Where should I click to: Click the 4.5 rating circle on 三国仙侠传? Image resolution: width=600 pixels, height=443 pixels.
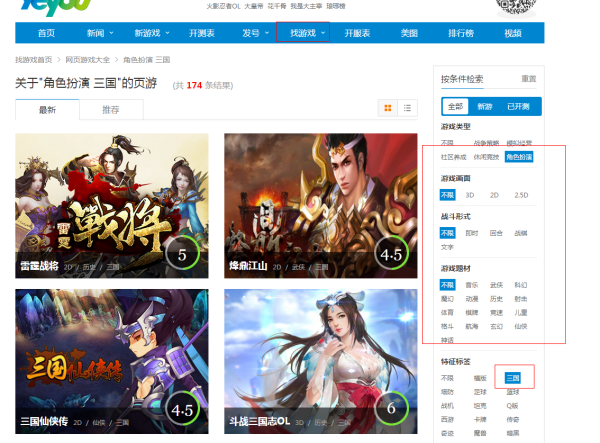[182, 410]
